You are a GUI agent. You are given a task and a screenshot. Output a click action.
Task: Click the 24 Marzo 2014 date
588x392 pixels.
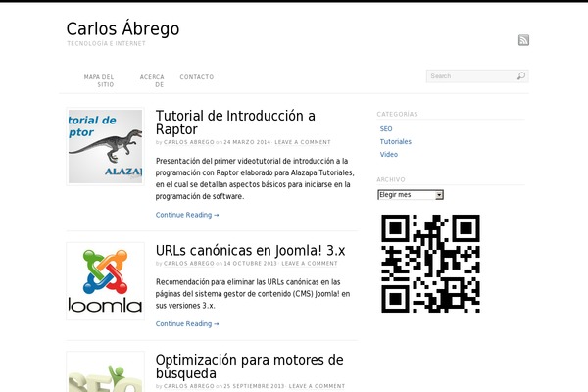click(247, 142)
